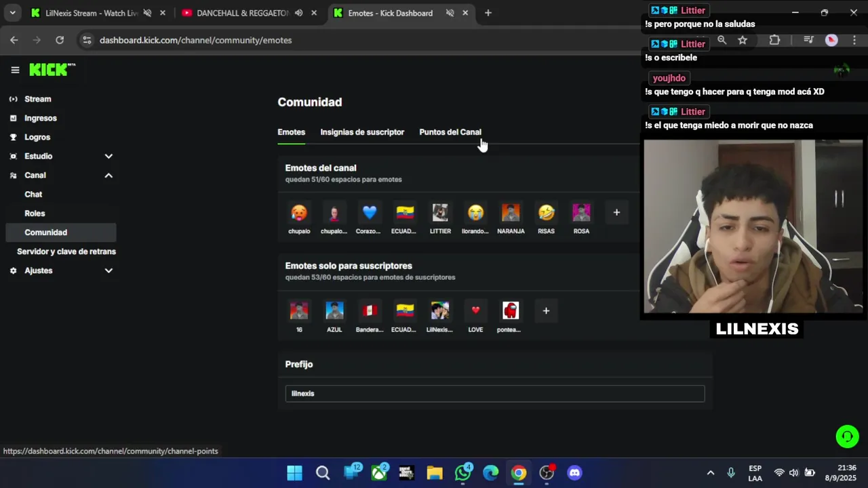Open volume control in system tray
Screen dimensions: 868x488
pos(793,473)
